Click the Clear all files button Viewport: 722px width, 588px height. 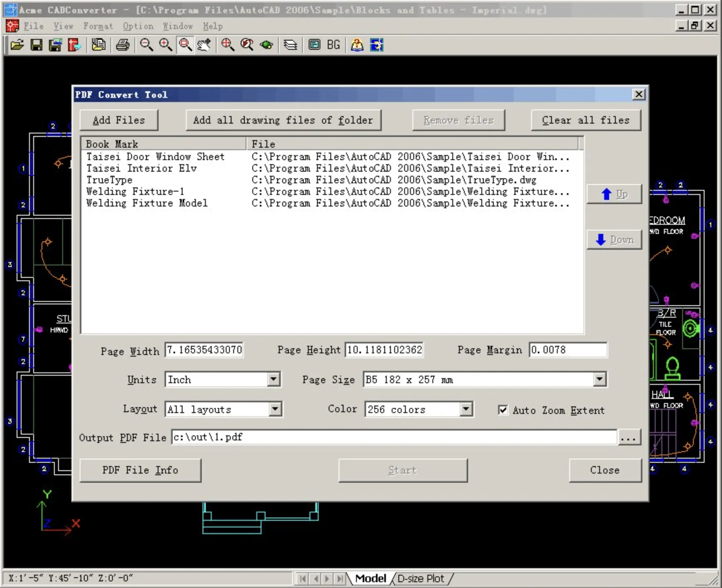pos(585,120)
